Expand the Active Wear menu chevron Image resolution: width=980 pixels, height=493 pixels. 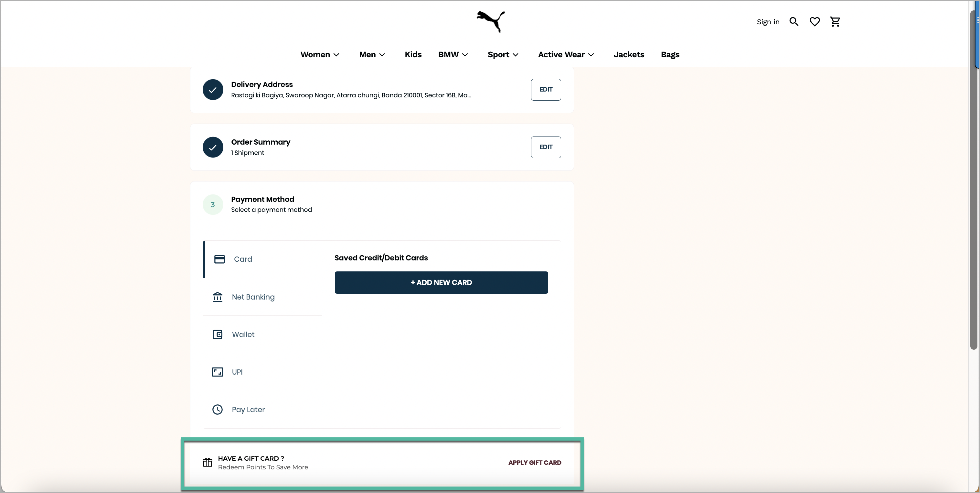[x=591, y=55]
